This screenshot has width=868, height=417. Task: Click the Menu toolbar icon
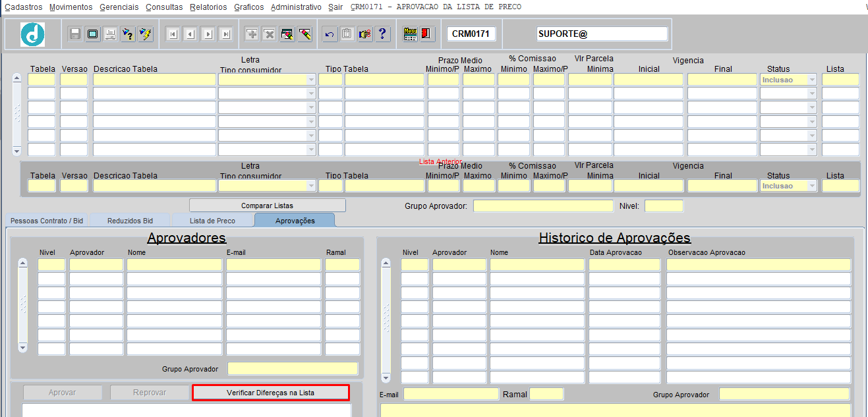pos(410,34)
